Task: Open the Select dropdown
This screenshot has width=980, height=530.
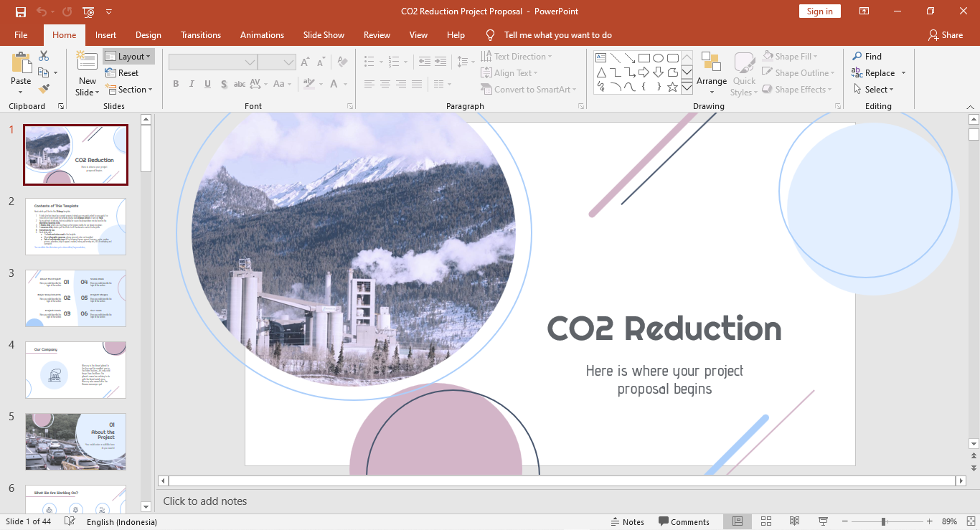Action: 874,89
